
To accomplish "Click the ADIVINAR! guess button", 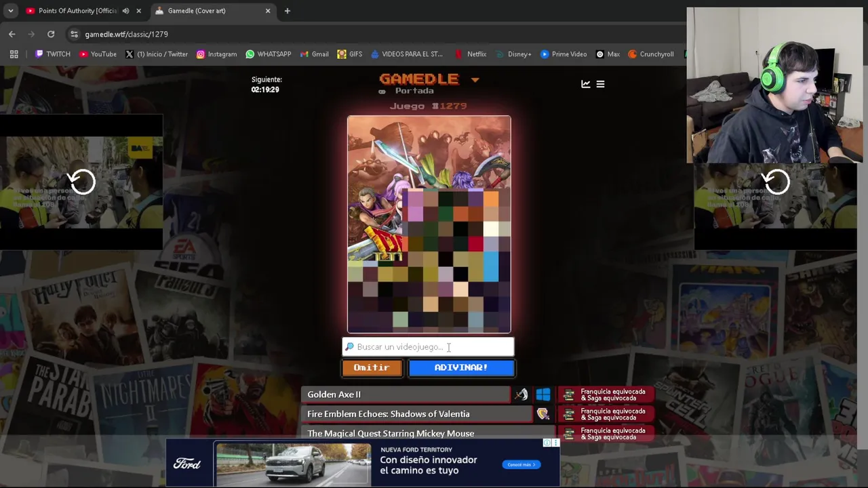I will coord(461,367).
